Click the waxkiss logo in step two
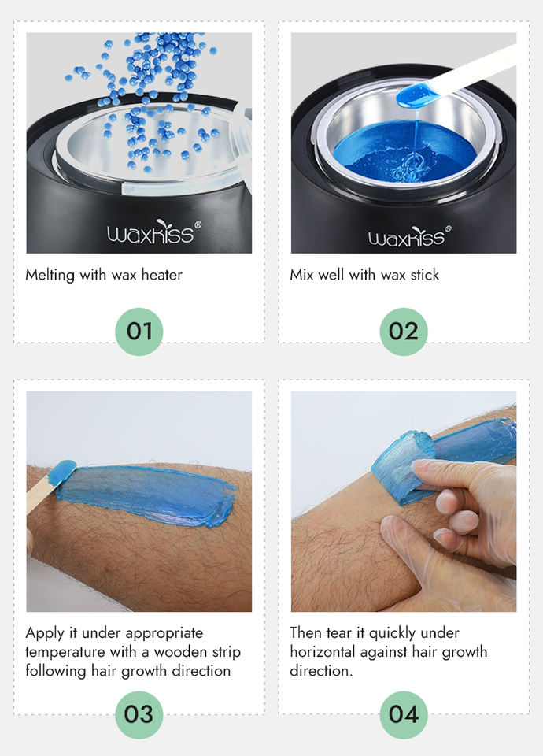The width and height of the screenshot is (543, 756). [409, 236]
